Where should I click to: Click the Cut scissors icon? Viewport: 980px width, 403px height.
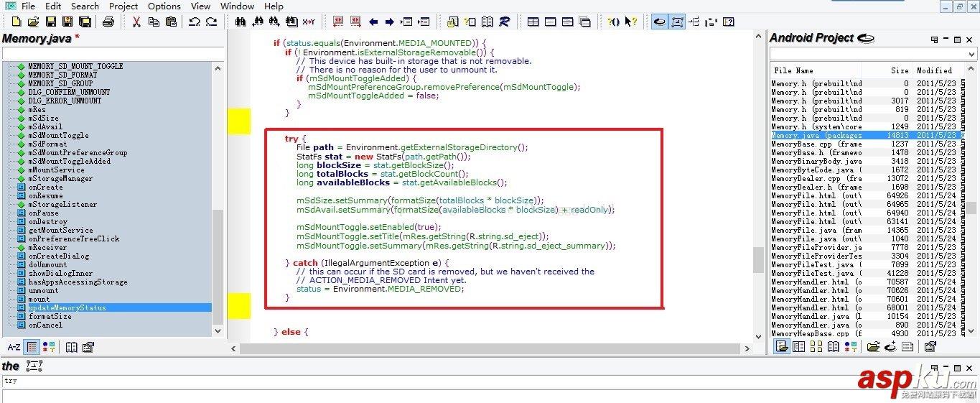coord(136,22)
